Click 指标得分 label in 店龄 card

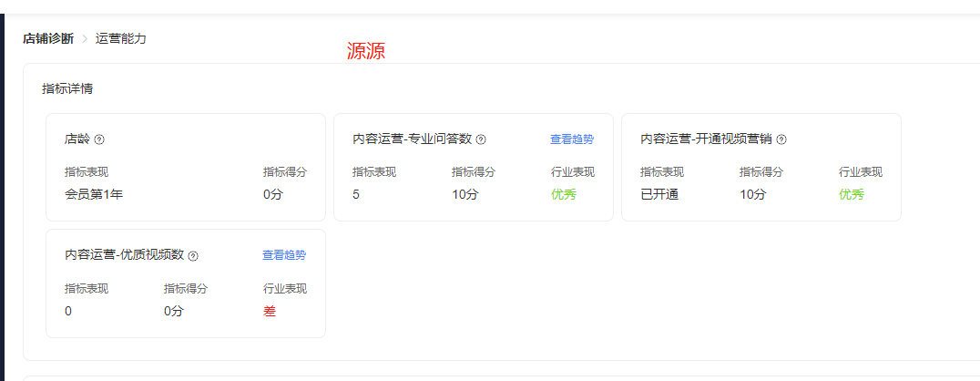pyautogui.click(x=285, y=172)
